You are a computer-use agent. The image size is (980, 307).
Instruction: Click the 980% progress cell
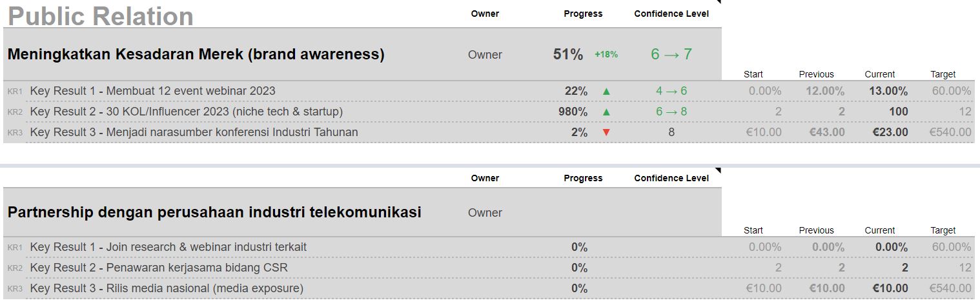point(573,112)
